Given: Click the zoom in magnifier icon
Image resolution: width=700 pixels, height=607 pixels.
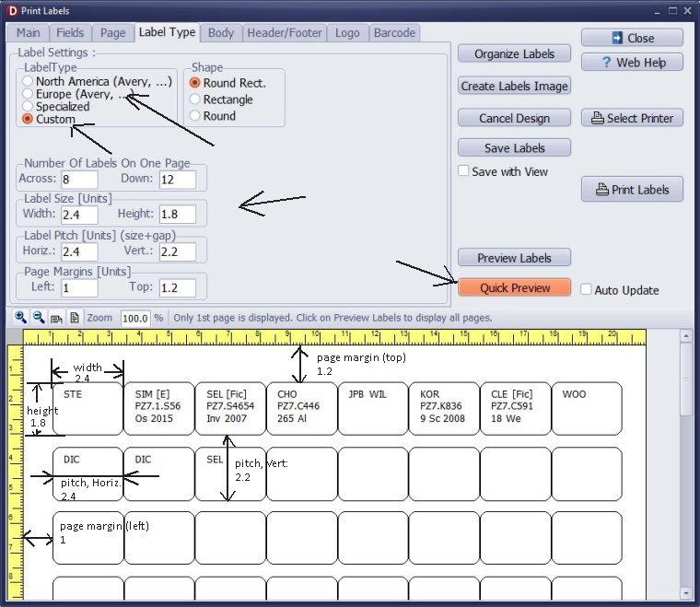Looking at the screenshot, I should pos(20,317).
